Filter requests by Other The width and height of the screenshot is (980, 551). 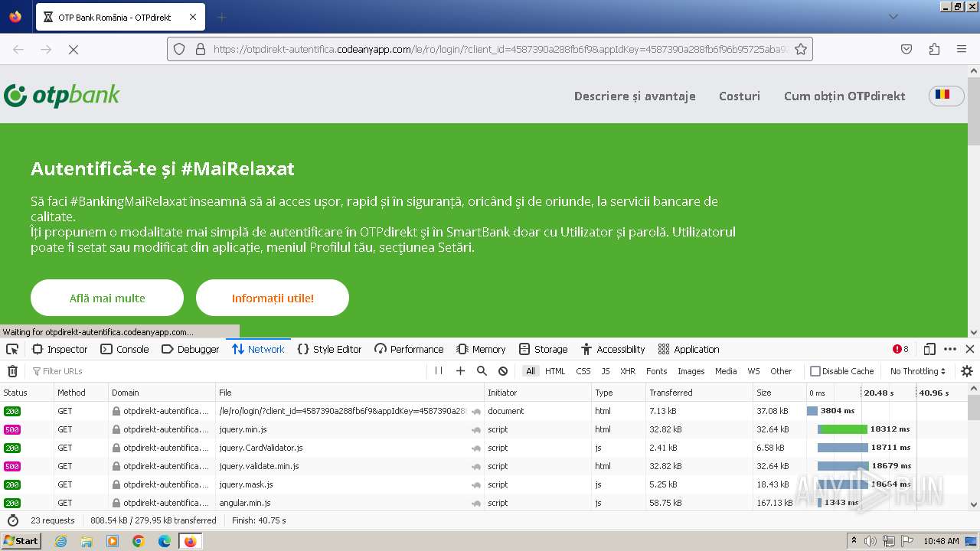click(781, 371)
